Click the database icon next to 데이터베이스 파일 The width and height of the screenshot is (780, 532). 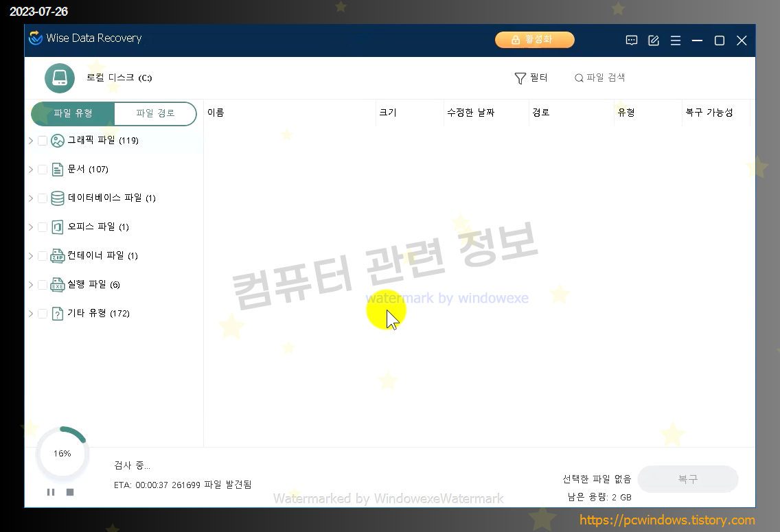pyautogui.click(x=58, y=198)
